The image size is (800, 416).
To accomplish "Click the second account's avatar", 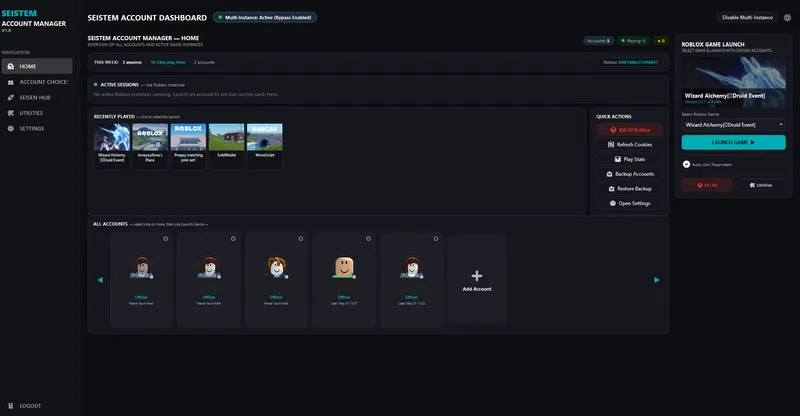I will click(x=209, y=267).
